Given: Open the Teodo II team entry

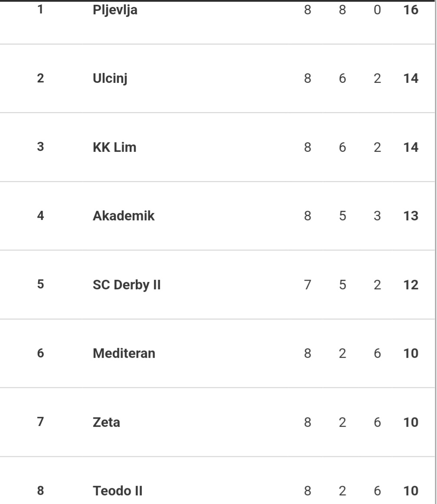Looking at the screenshot, I should [x=117, y=491].
